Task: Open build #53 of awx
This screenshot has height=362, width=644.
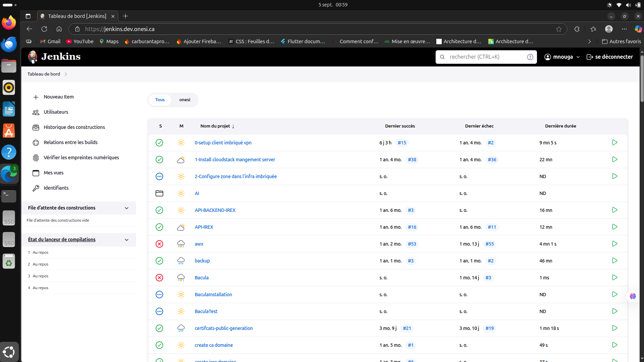Action: [412, 244]
